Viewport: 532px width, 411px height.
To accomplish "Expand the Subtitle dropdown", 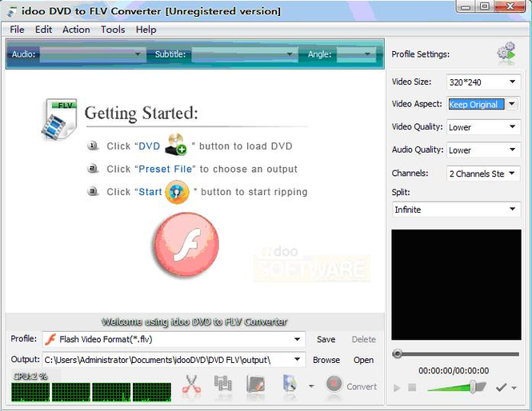I will (243, 54).
